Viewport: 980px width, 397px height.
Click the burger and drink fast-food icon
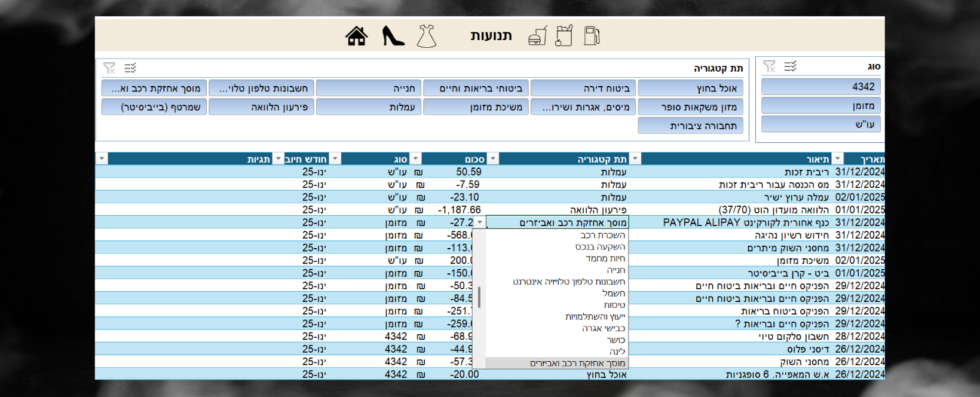point(537,37)
